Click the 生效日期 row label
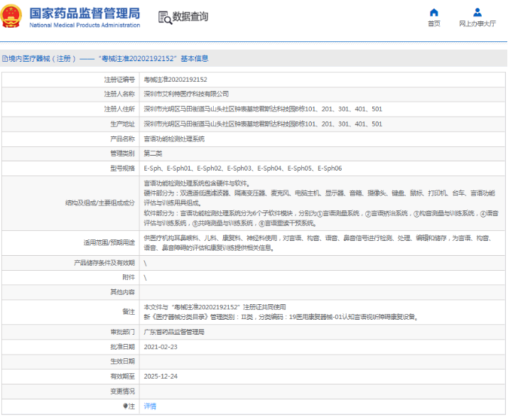Screen dimensions: 508x420 (122, 361)
